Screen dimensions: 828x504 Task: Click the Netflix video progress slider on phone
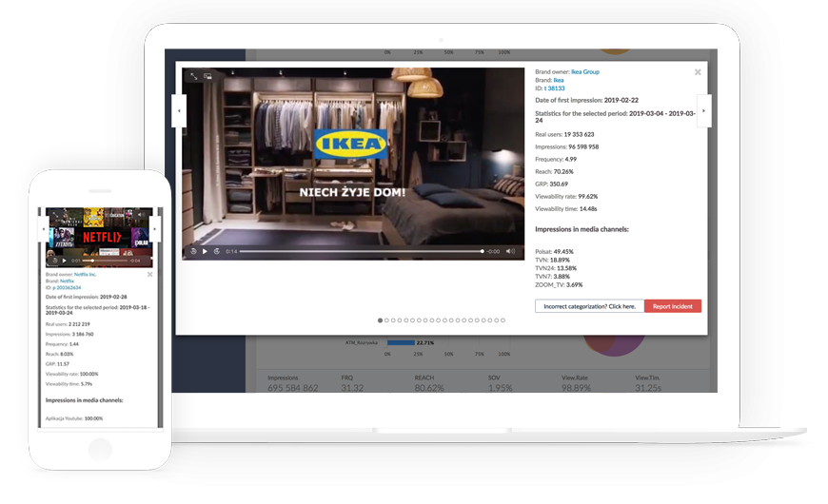(x=105, y=261)
